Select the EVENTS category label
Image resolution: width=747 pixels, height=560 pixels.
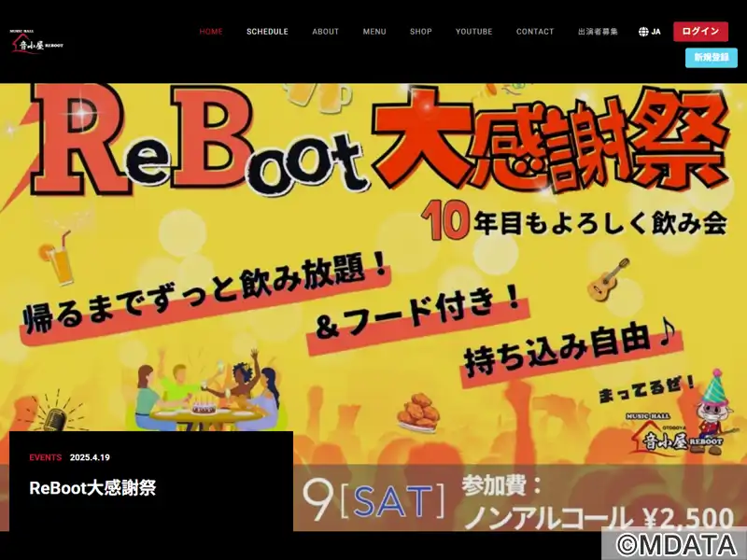pos(45,457)
